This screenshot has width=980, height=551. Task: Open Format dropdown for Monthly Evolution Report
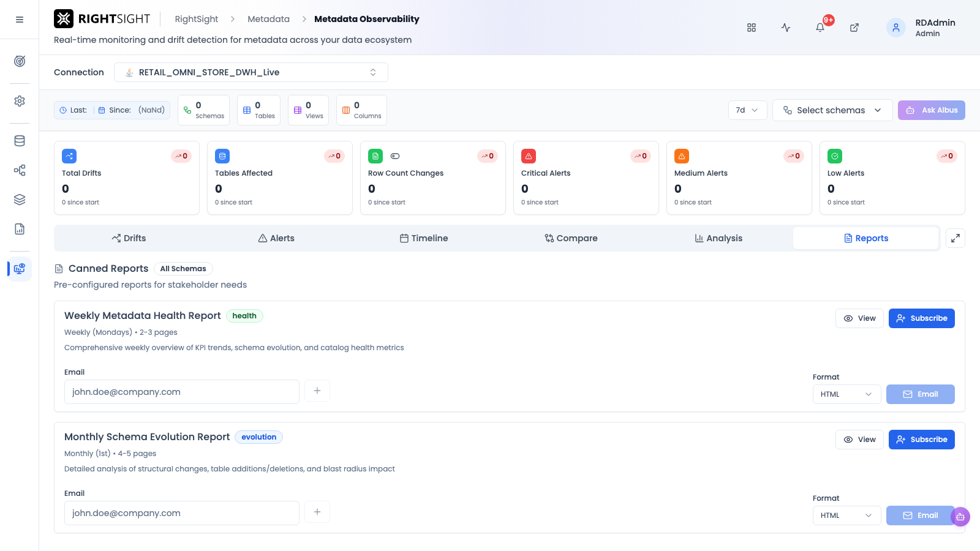point(846,515)
